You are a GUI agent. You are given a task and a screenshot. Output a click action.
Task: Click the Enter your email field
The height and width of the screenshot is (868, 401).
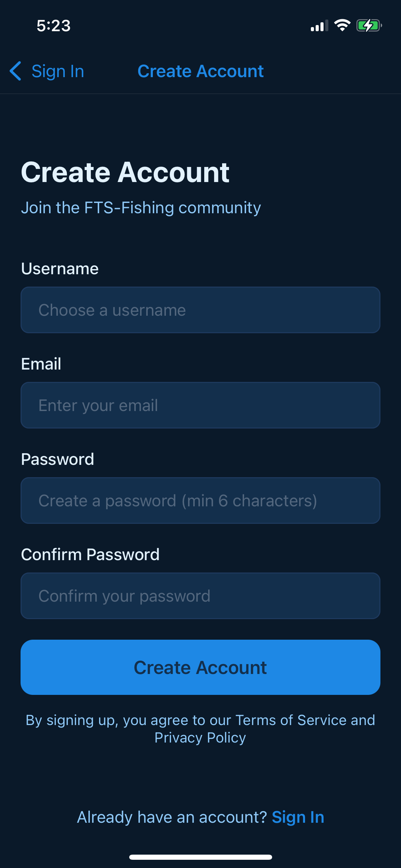(200, 405)
